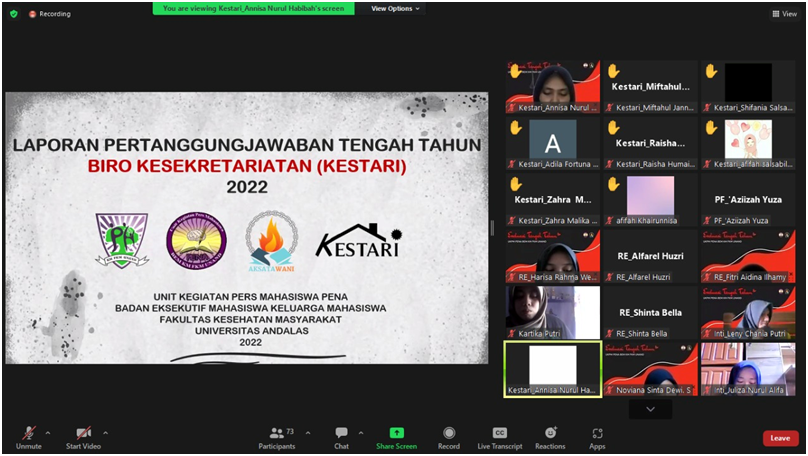Open the Reactions menu

click(550, 438)
